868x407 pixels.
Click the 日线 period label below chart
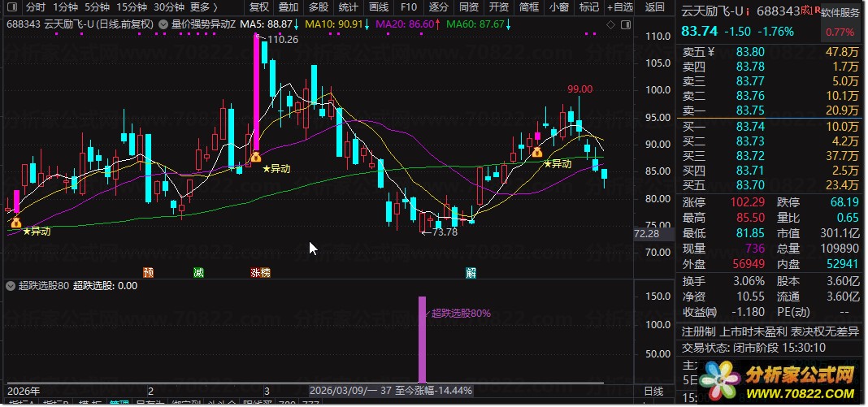(653, 392)
